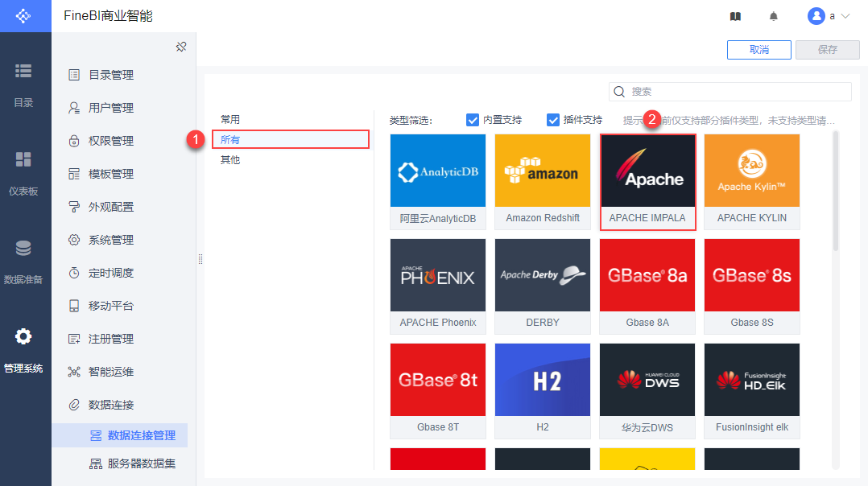Choose Gbase 8T database tile
The image size is (868, 486).
click(x=438, y=390)
